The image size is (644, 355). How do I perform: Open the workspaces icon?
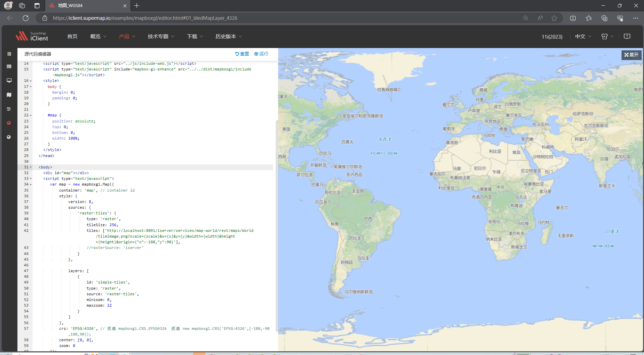(22, 5)
